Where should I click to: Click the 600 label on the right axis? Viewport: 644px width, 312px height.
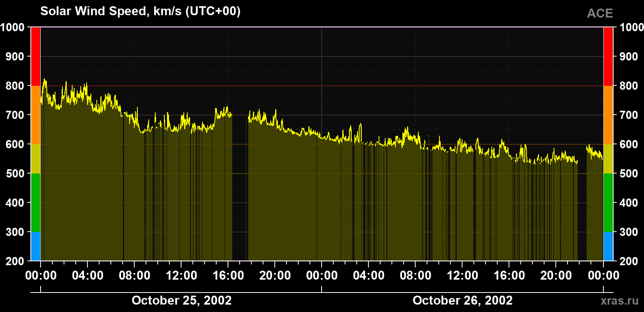[x=629, y=144]
